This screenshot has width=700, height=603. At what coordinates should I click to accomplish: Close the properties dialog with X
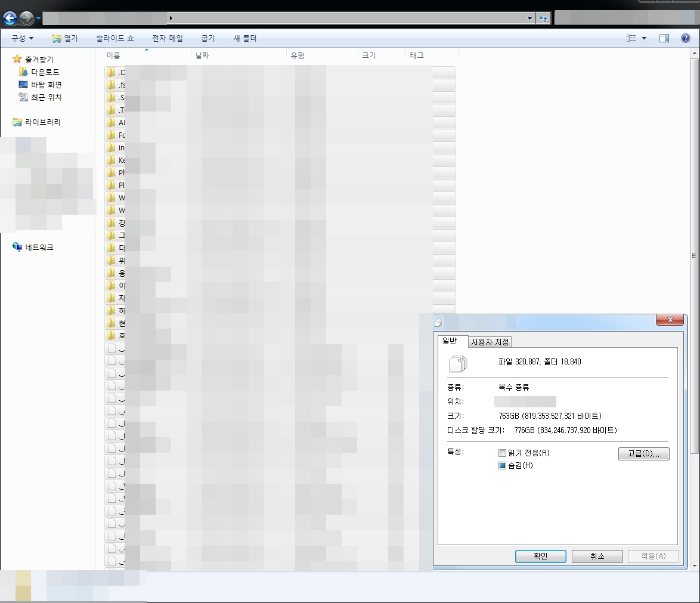click(670, 320)
